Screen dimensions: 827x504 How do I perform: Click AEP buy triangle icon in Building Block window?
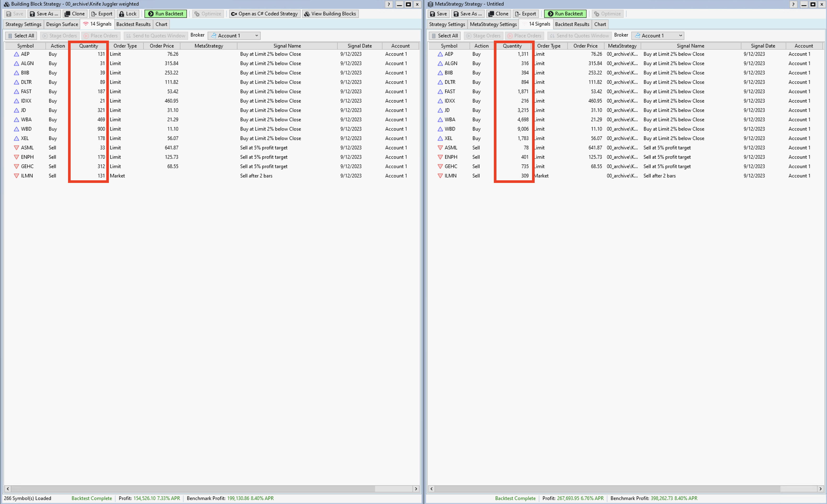coord(16,54)
